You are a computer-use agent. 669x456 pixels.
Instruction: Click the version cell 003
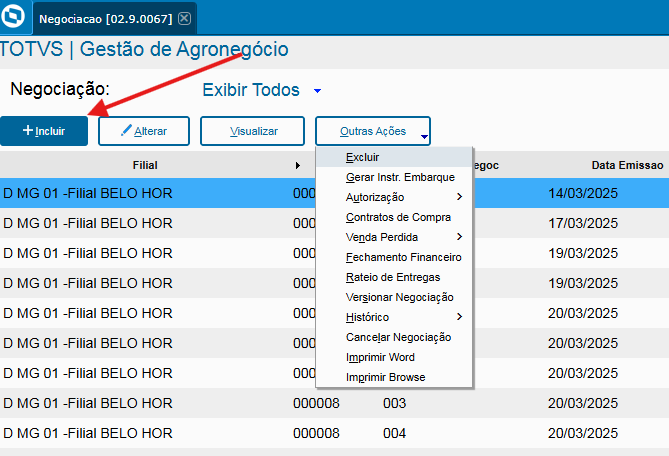tap(394, 404)
